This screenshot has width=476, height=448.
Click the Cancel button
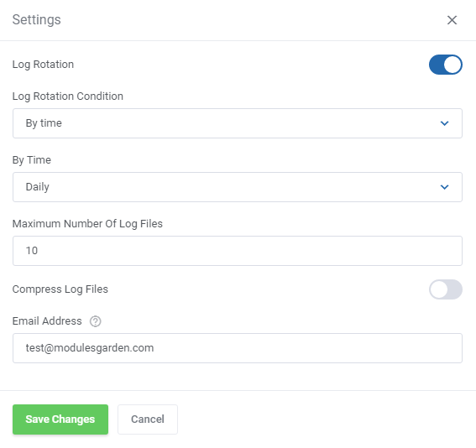coord(148,419)
